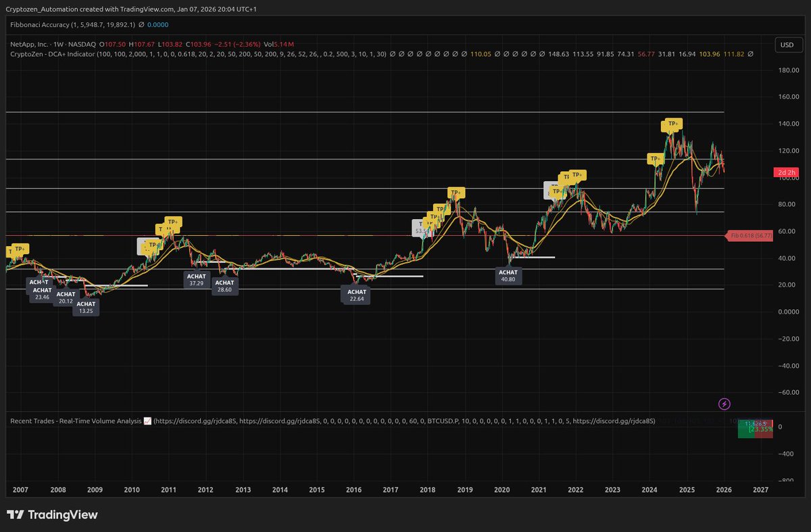The width and height of the screenshot is (811, 532).
Task: Click the change value −2.51 (−2.36%)
Action: pyautogui.click(x=238, y=43)
